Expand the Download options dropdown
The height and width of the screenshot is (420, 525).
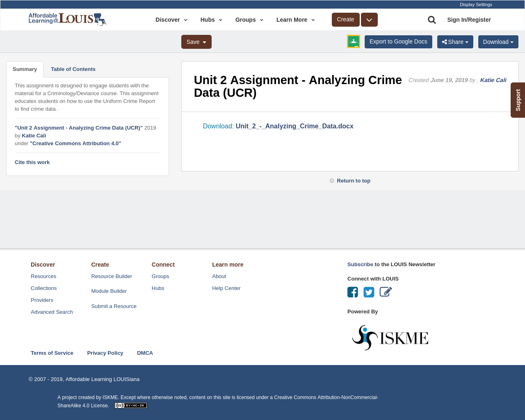pyautogui.click(x=498, y=42)
